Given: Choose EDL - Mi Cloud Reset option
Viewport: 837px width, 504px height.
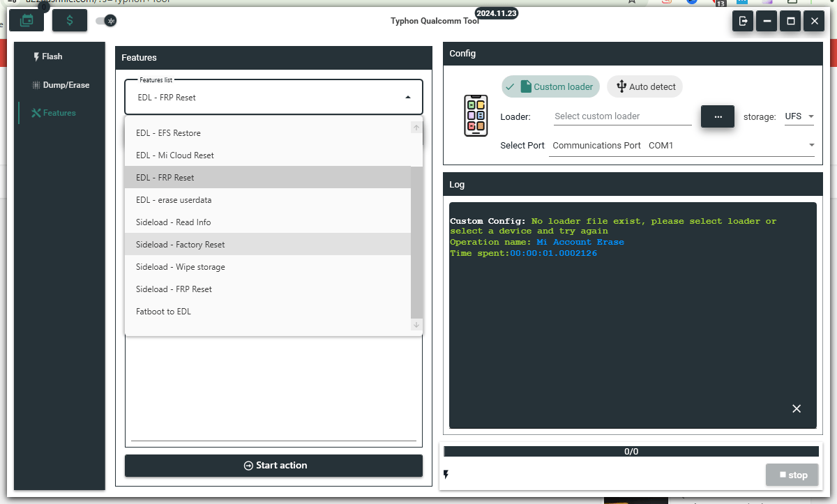Looking at the screenshot, I should 175,155.
